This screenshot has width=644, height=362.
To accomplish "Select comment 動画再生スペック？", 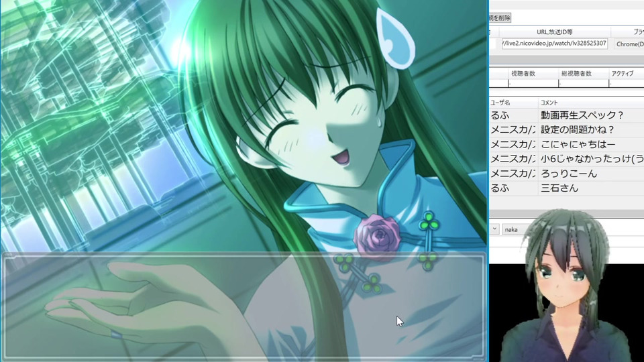I will 582,115.
